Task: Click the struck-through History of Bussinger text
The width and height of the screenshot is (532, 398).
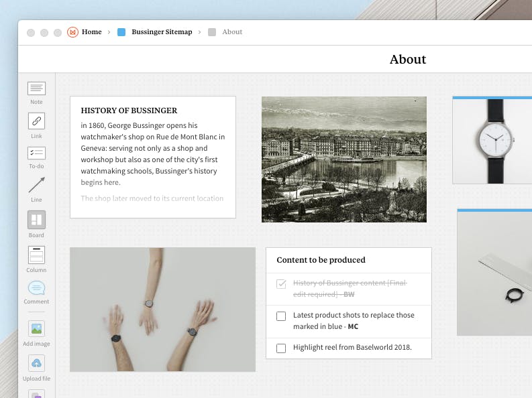Action: click(x=350, y=289)
